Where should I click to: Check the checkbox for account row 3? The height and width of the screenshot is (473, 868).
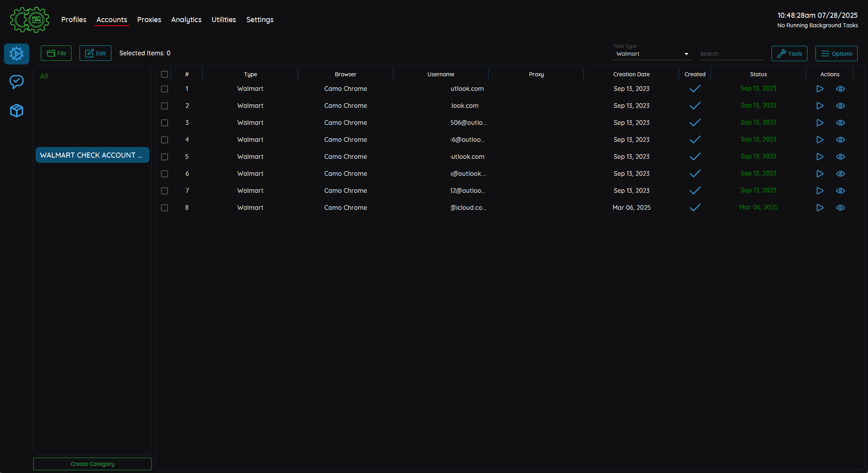(165, 123)
